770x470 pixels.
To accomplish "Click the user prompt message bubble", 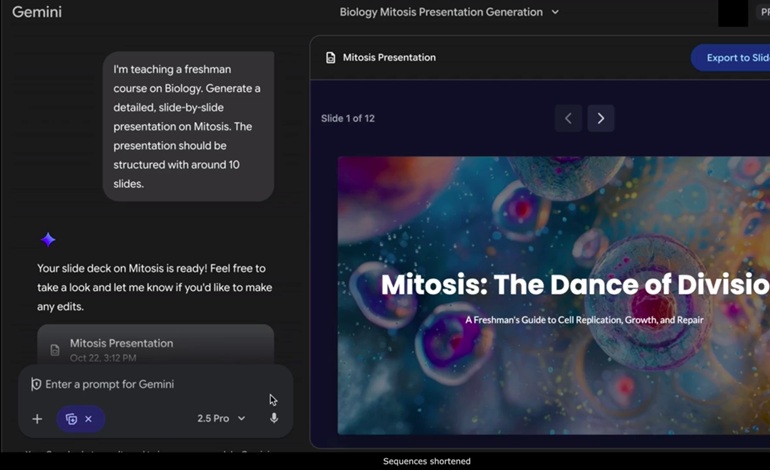I will point(188,126).
